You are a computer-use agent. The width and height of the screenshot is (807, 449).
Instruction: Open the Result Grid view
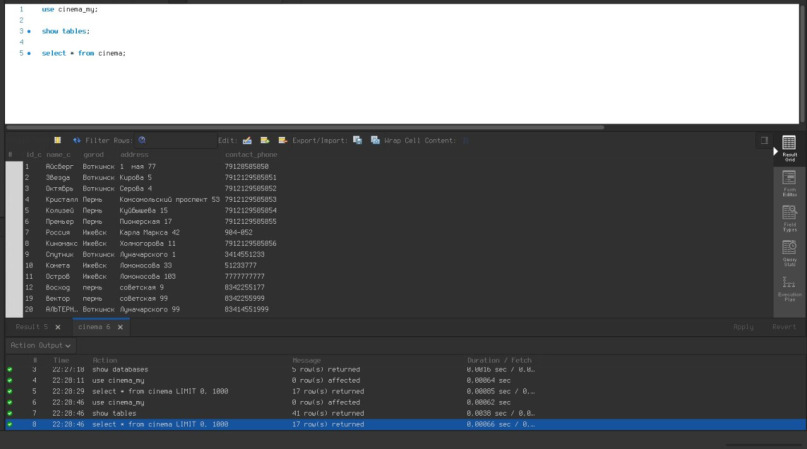[788, 148]
